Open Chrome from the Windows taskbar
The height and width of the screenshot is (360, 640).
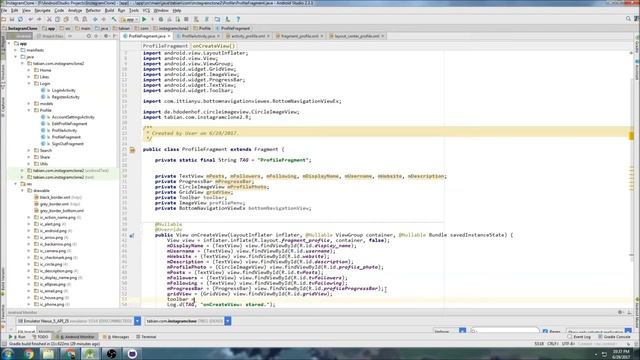(x=29, y=354)
